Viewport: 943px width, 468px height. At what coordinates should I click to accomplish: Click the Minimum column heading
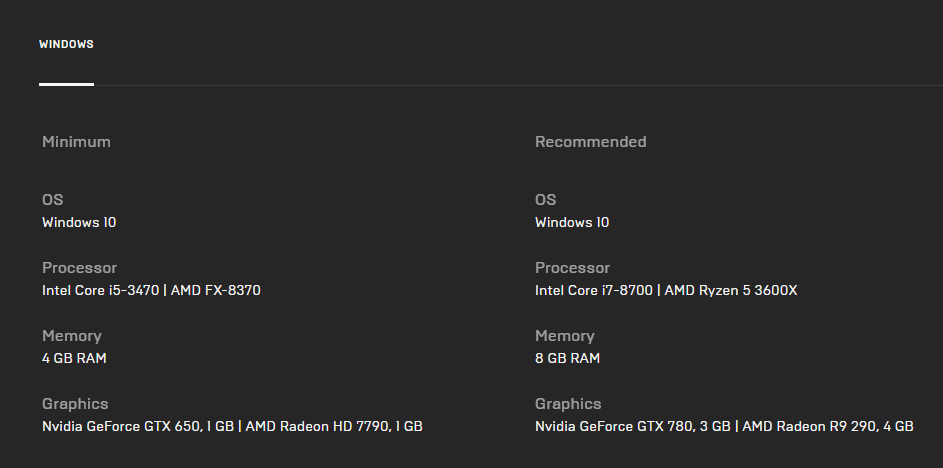76,142
